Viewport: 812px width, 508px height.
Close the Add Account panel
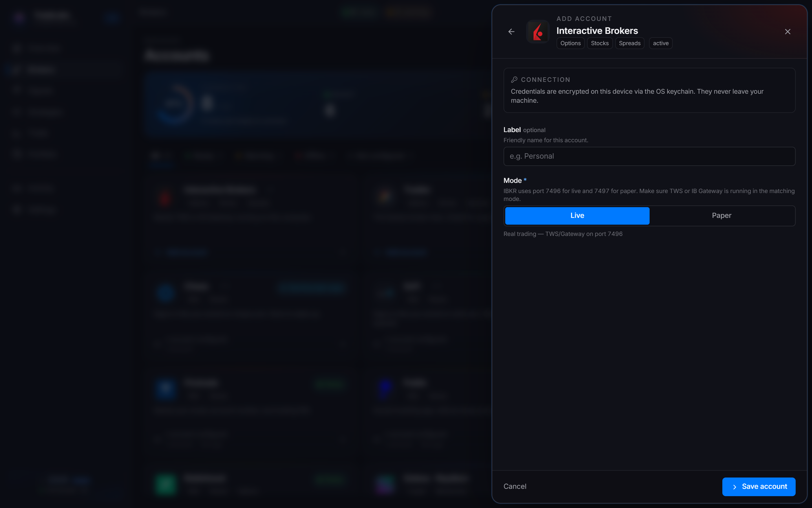(787, 32)
